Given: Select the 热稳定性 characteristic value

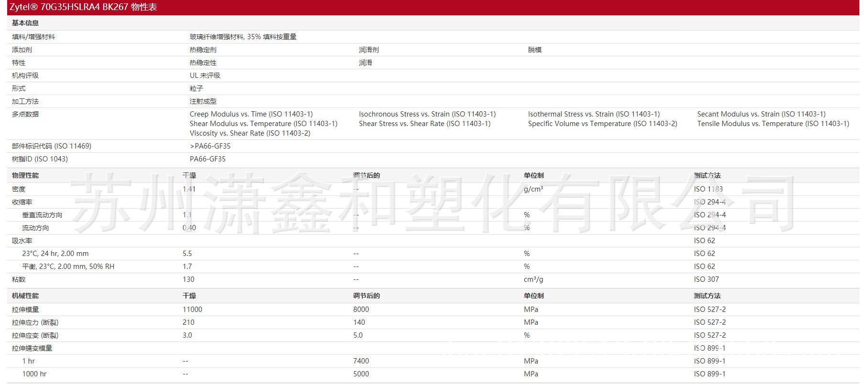Looking at the screenshot, I should [203, 63].
